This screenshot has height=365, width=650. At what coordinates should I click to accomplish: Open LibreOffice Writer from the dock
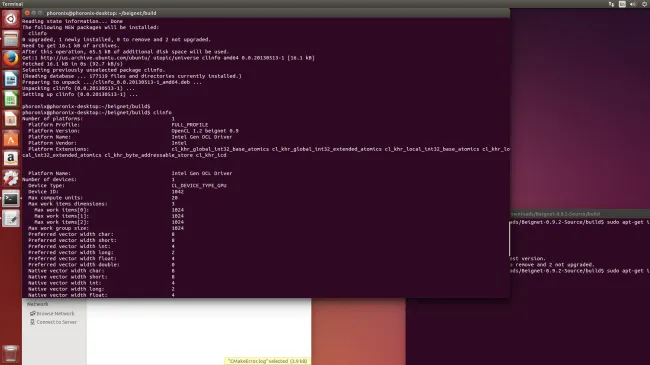tap(11, 79)
